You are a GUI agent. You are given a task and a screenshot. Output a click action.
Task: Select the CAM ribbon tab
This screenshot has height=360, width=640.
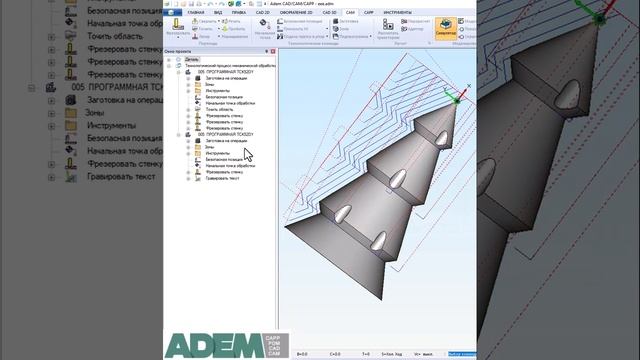coord(350,13)
